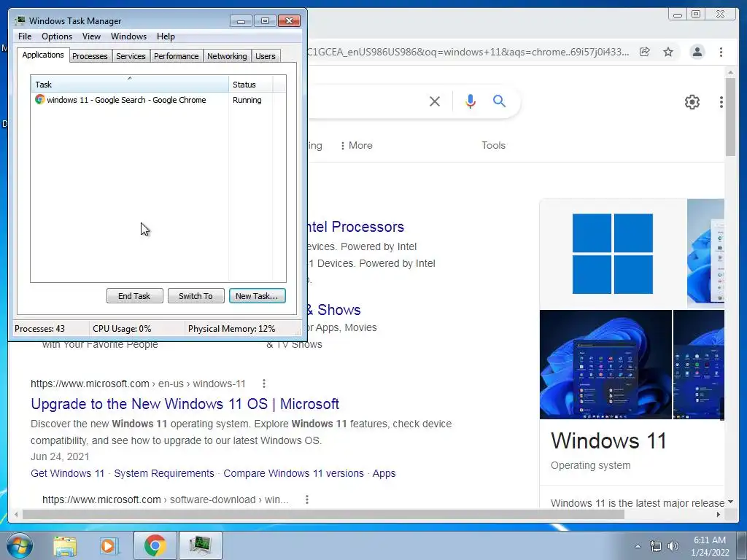This screenshot has height=560, width=747.
Task: Open Google quick settings gear icon
Action: [x=692, y=102]
